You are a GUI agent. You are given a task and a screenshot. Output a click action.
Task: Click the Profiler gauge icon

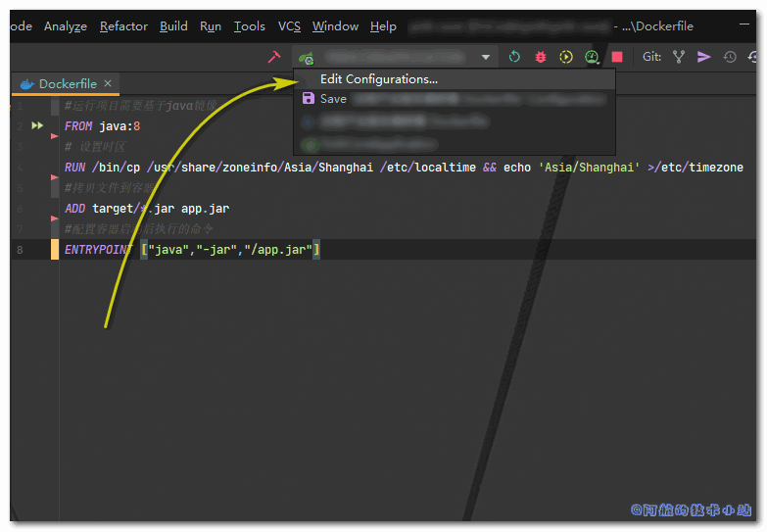coord(592,58)
